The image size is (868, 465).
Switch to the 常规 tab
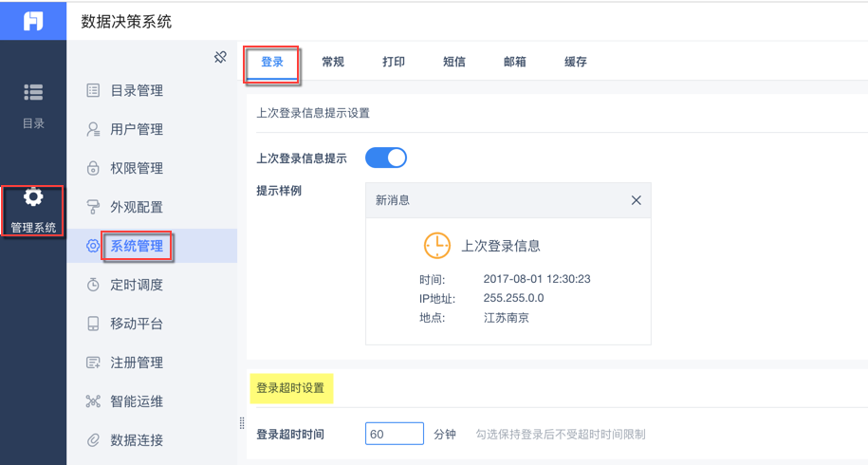333,62
